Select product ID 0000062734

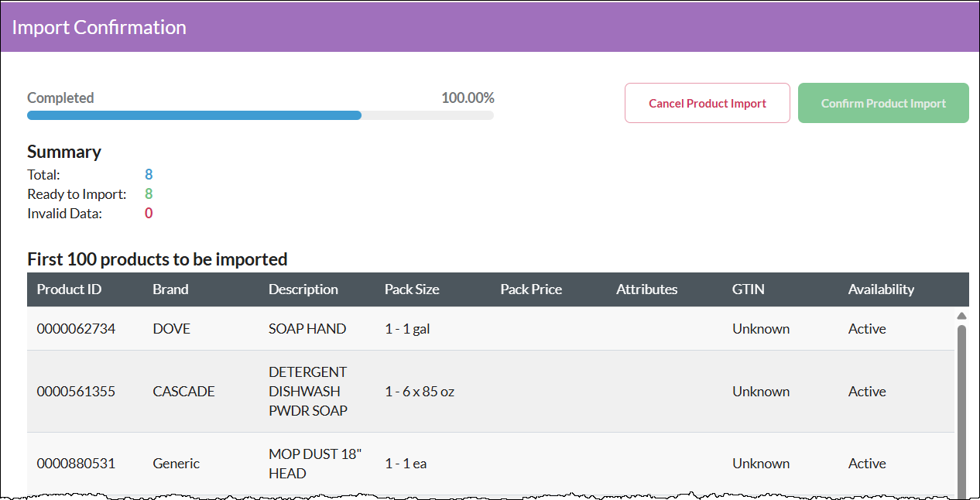[76, 329]
